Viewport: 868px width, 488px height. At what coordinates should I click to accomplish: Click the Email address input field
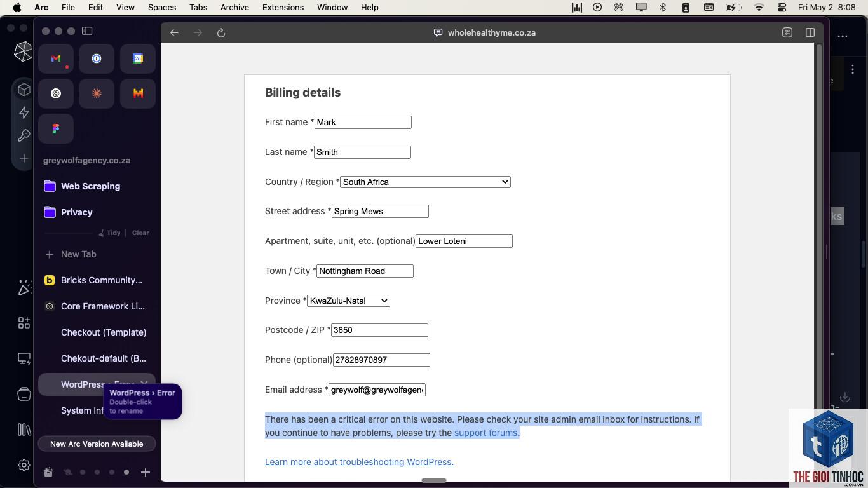[x=377, y=390]
